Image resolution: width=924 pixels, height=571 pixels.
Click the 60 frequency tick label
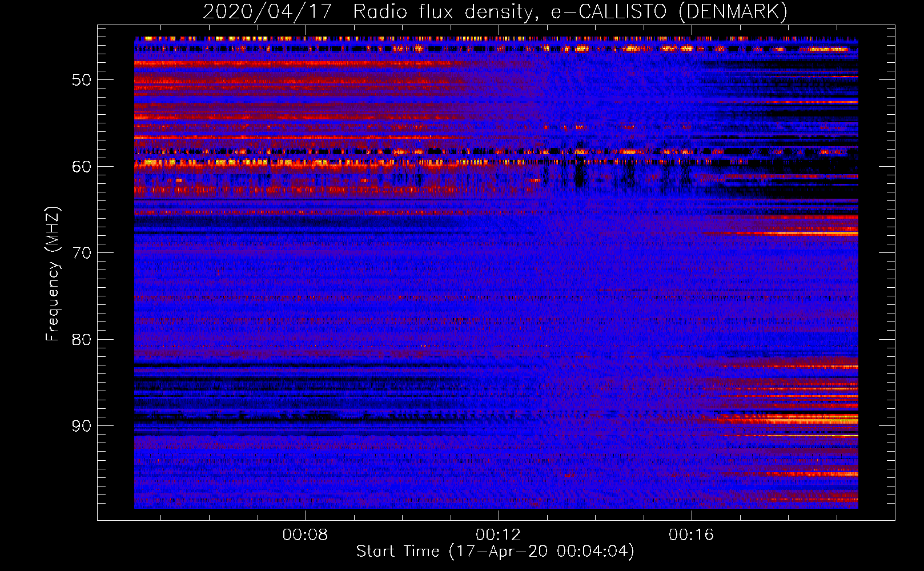tap(82, 167)
